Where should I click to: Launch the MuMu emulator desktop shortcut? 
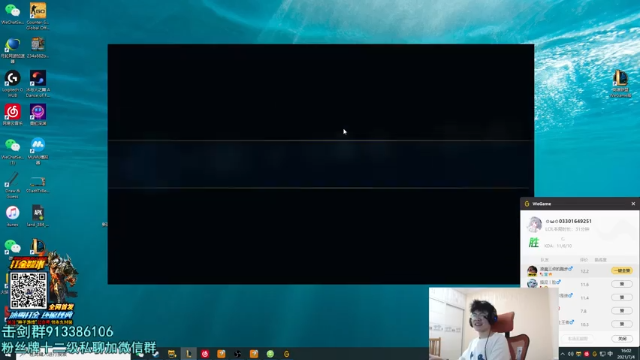[38, 150]
